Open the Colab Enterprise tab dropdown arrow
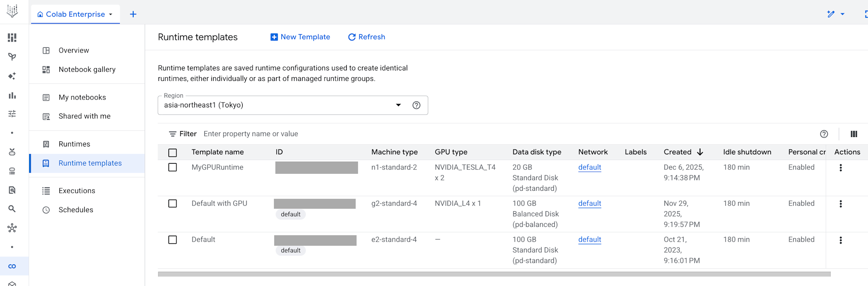 (111, 14)
